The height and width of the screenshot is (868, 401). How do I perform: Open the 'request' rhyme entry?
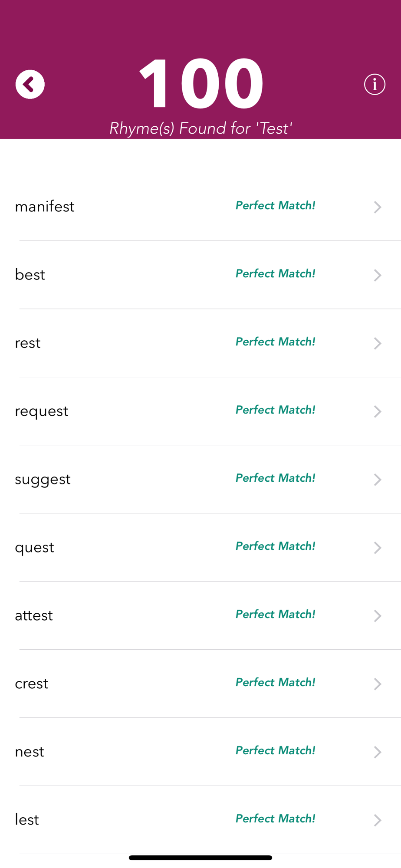[x=42, y=411]
